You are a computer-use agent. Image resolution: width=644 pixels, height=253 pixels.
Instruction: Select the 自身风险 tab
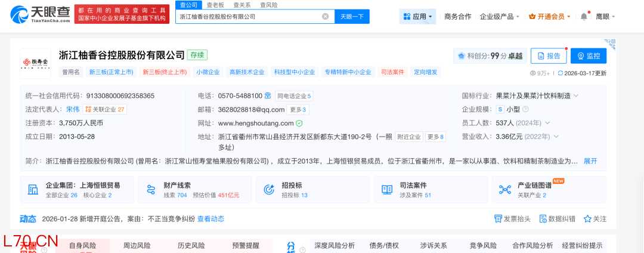point(82,246)
